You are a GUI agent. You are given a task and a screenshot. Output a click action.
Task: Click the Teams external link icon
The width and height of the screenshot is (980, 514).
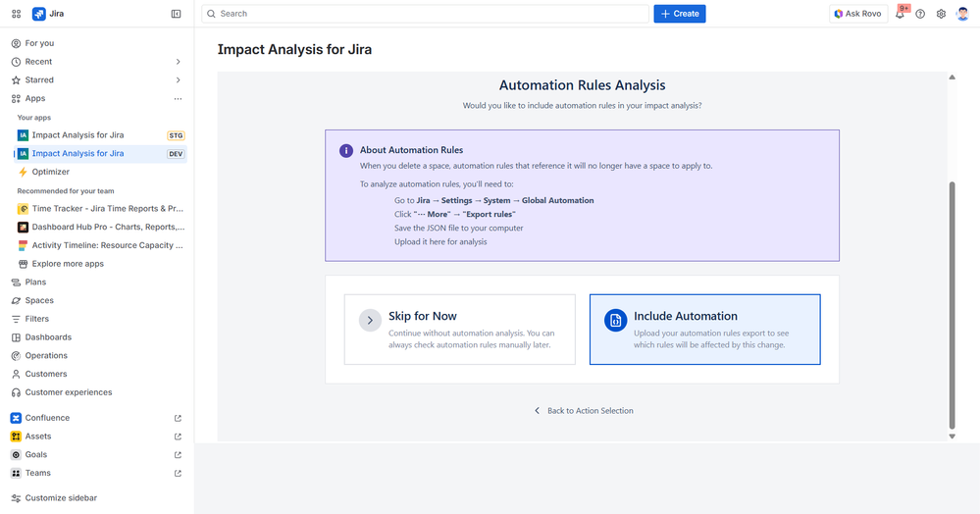pos(179,474)
